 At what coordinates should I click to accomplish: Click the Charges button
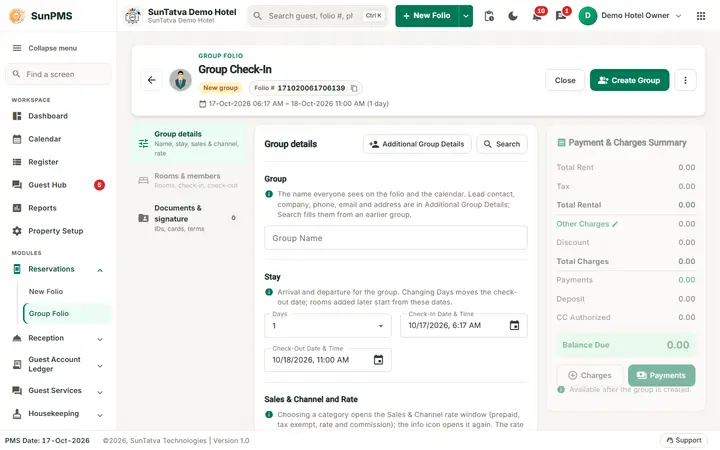coord(590,376)
